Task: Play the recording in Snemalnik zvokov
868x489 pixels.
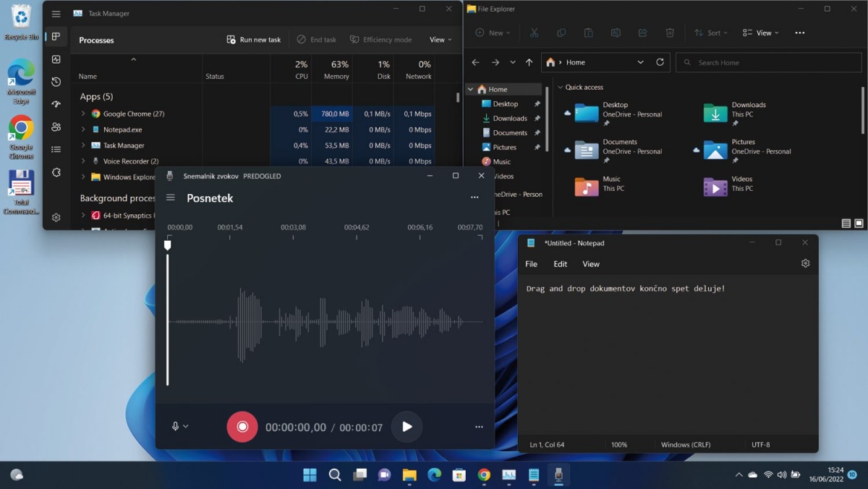Action: [407, 427]
